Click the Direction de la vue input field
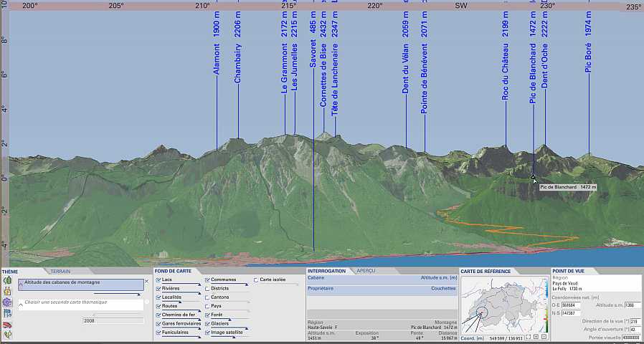Viewport: 644px width, 344px height. [x=634, y=321]
